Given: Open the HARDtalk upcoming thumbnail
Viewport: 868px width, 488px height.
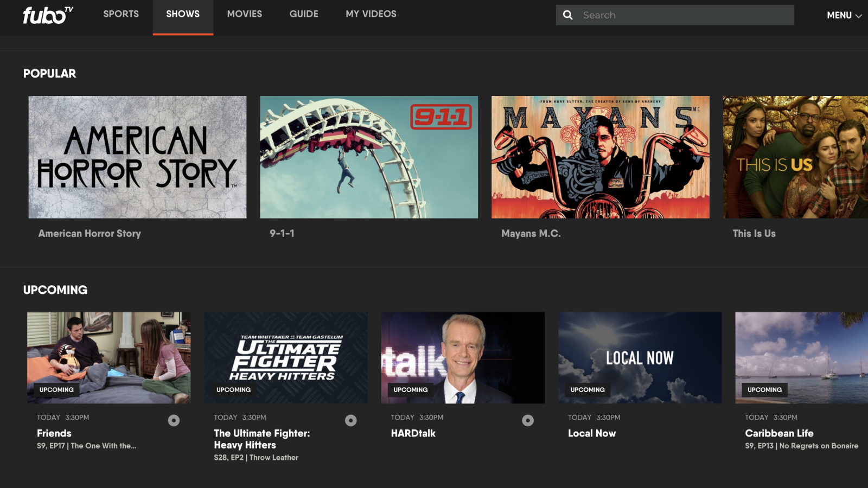Looking at the screenshot, I should point(463,358).
